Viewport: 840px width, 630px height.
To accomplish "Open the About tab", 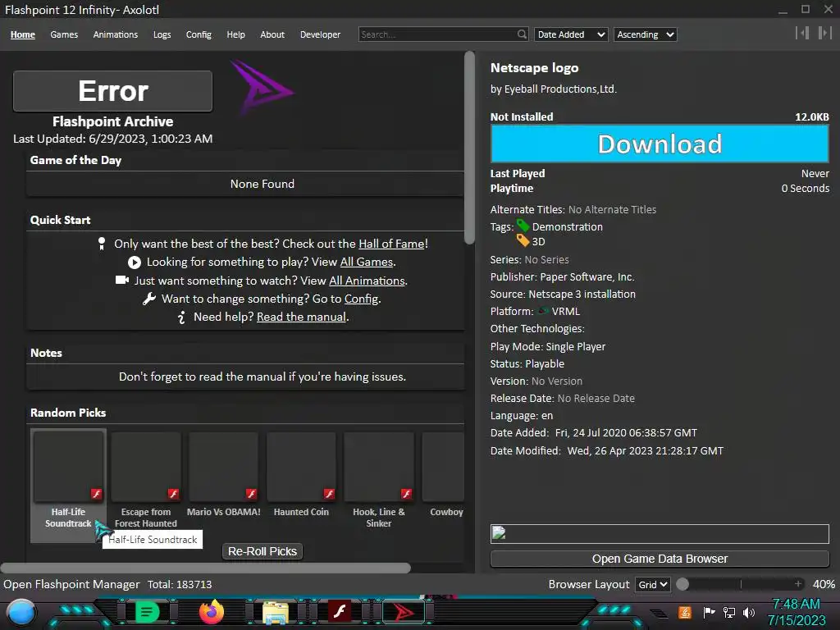I will click(272, 34).
